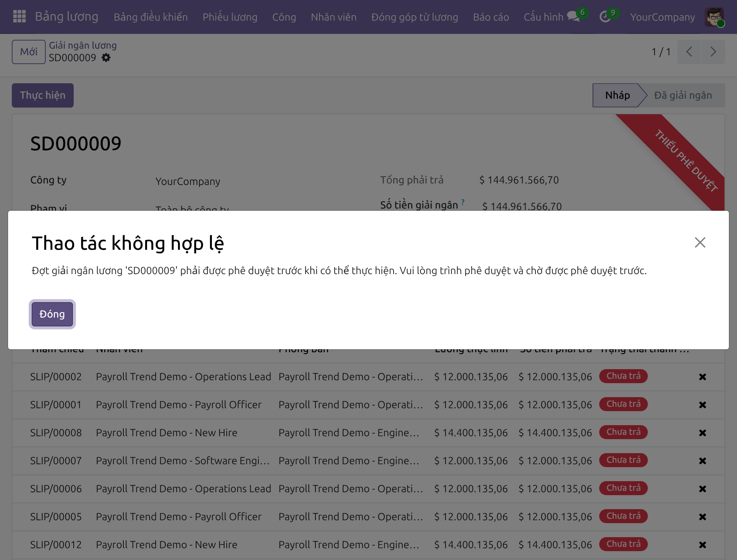Remove the SLIP/00012 line with its X icon
The image size is (737, 560).
coord(703,545)
